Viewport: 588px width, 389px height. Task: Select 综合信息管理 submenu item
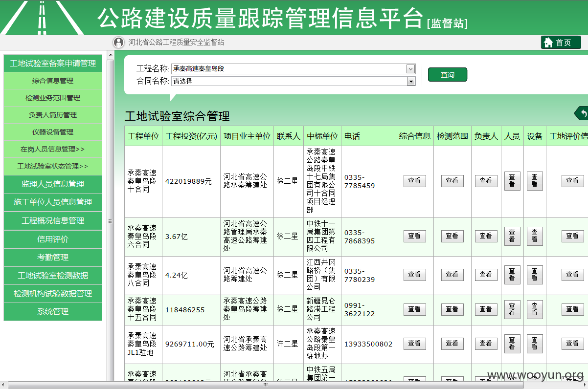tap(53, 81)
